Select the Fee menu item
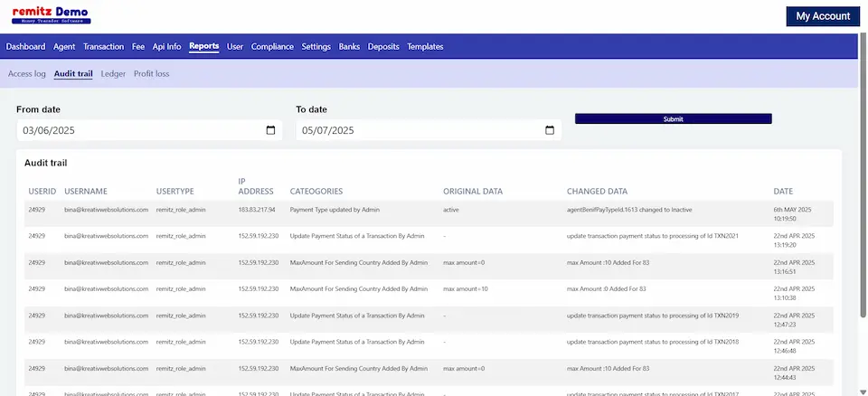The height and width of the screenshot is (396, 868). click(138, 46)
